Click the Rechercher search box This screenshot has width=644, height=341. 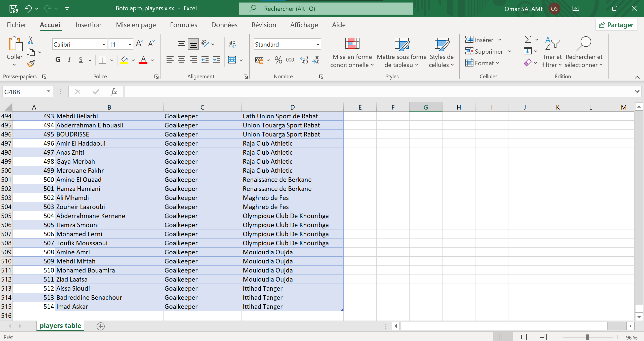coord(326,9)
